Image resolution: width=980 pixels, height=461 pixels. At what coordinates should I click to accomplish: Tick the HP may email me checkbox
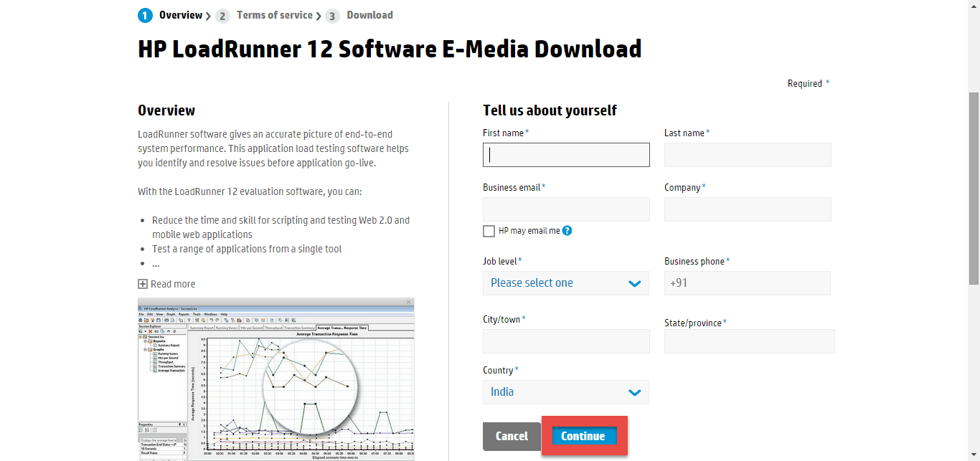(x=489, y=231)
